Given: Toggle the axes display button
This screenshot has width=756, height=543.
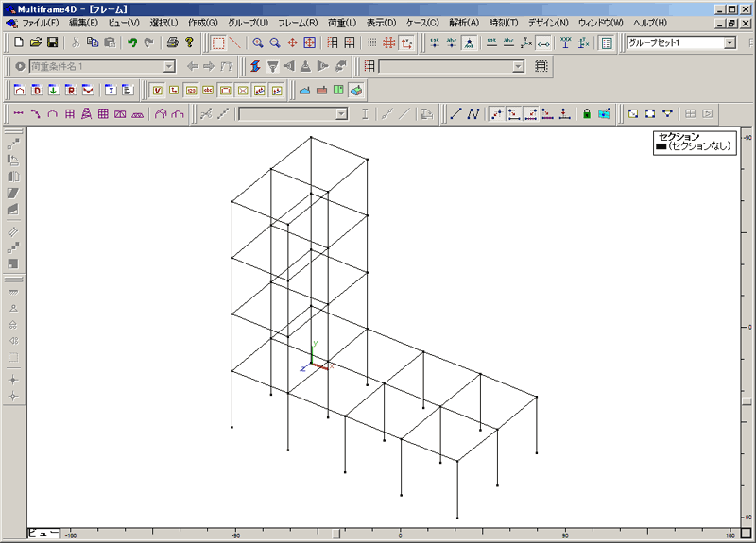Looking at the screenshot, I should [x=405, y=42].
